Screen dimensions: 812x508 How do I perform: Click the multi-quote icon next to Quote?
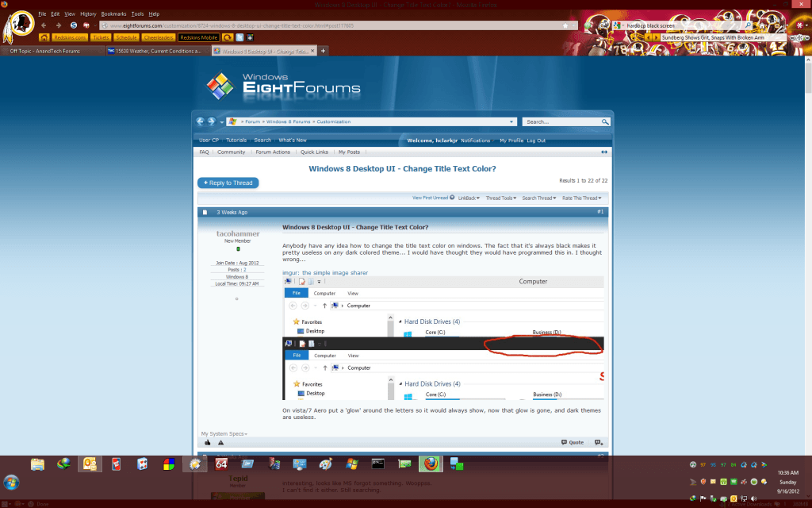[x=599, y=442]
